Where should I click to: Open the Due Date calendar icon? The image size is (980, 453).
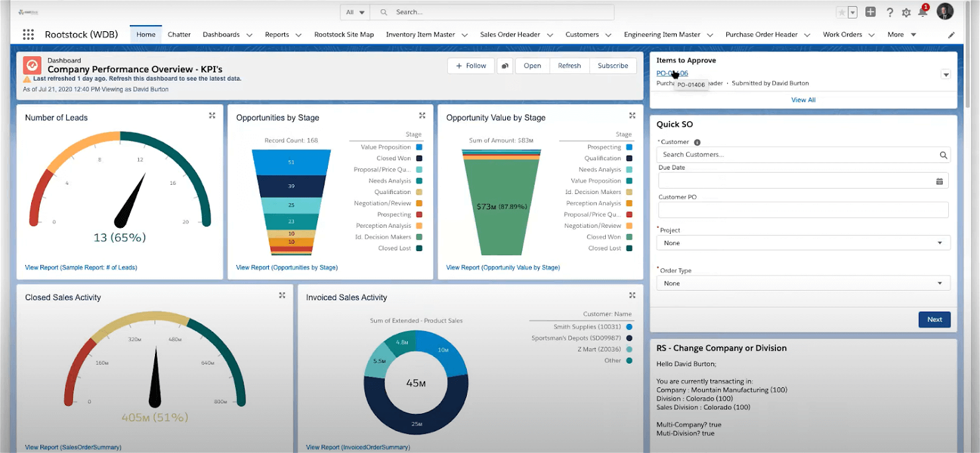(x=939, y=181)
